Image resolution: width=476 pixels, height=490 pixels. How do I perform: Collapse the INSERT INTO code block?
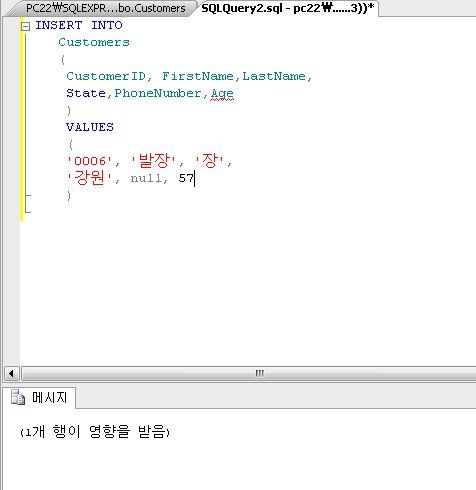pos(25,26)
